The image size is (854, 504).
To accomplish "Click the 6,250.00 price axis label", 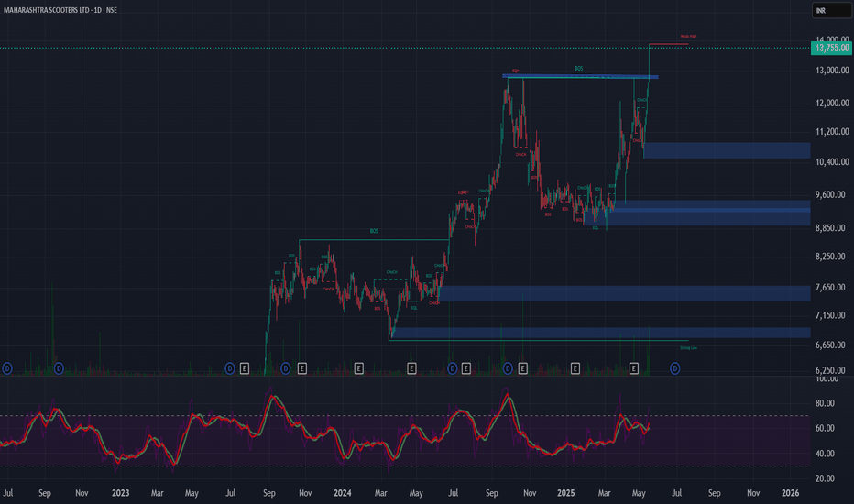I will tap(832, 370).
